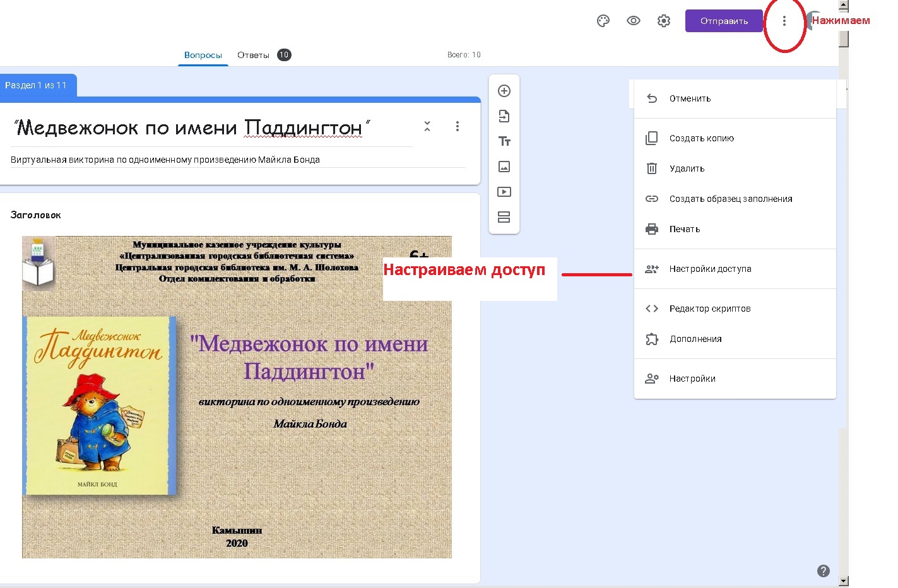Screen dimensions: 898x588
Task: Click the copy icon beside Создать копию
Action: tap(652, 138)
